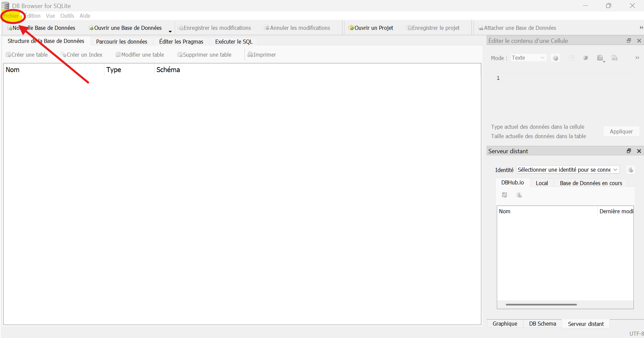644x338 pixels.
Task: Click Ouvrir un Projet in the toolbar
Action: (x=371, y=28)
